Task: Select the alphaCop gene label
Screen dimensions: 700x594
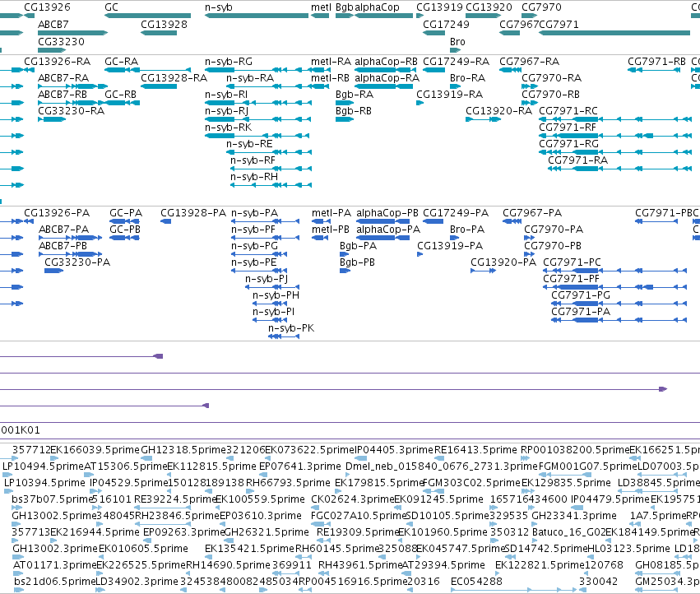Action: pyautogui.click(x=377, y=7)
